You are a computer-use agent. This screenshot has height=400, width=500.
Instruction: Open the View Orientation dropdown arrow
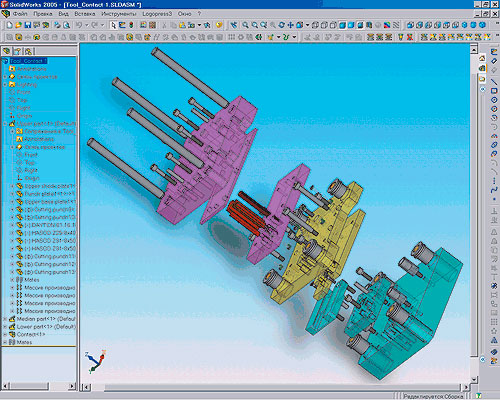click(307, 25)
